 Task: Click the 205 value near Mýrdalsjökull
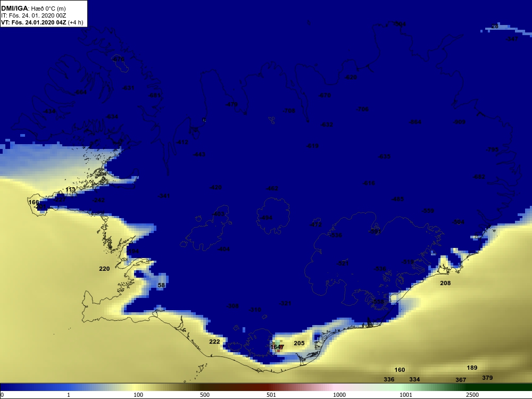(x=299, y=343)
